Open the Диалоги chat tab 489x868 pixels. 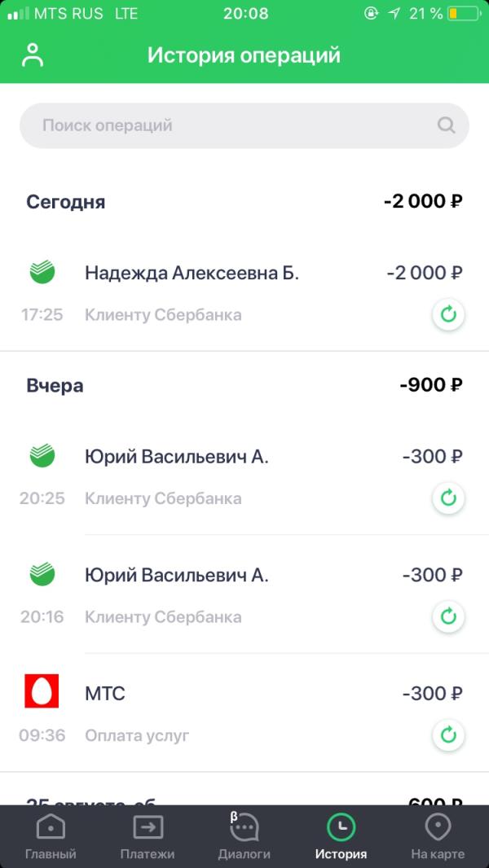(244, 837)
